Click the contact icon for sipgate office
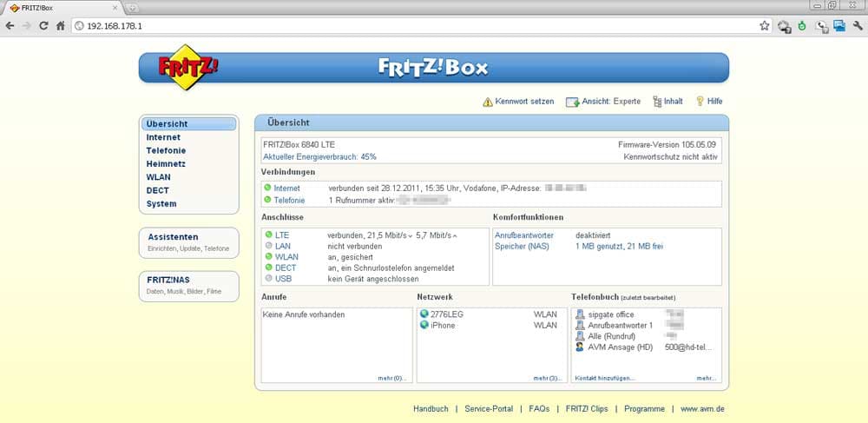 (x=580, y=314)
